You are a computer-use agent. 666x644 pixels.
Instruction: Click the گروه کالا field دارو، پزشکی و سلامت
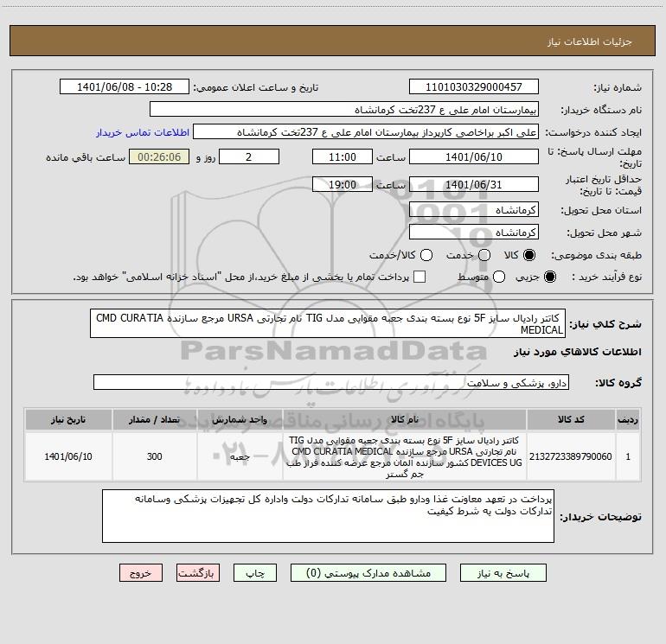coord(331,382)
